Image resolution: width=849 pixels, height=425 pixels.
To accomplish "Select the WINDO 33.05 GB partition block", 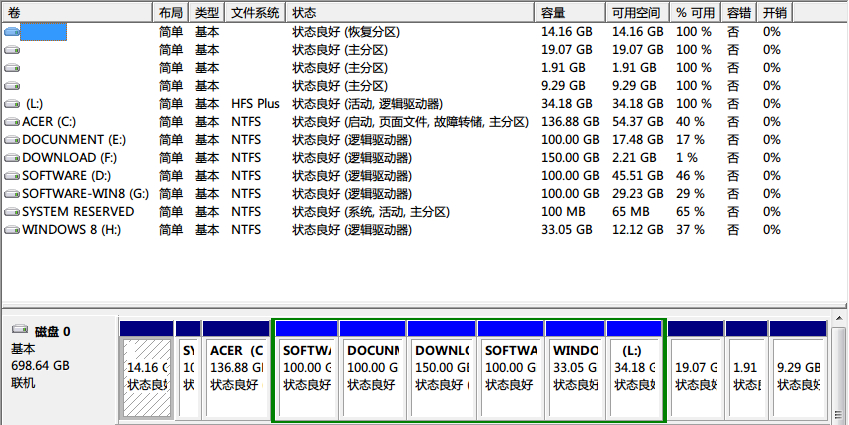I will [x=575, y=370].
